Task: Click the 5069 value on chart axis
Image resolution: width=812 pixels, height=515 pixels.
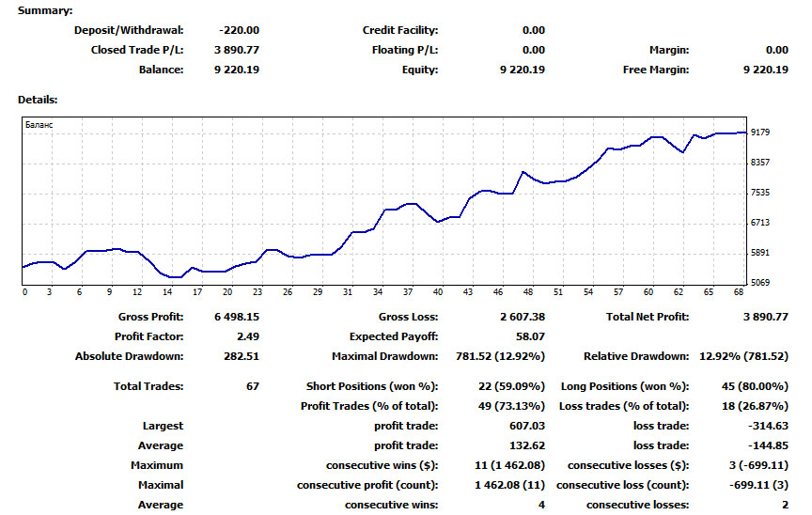Action: tap(762, 282)
